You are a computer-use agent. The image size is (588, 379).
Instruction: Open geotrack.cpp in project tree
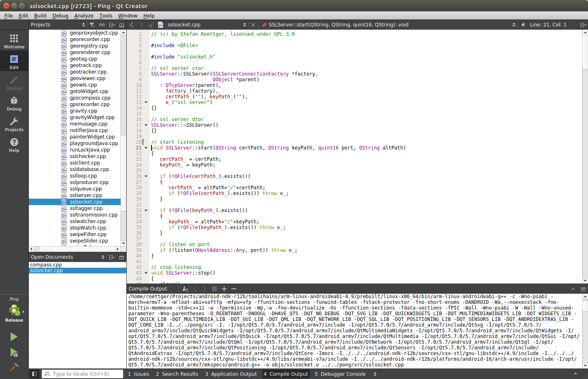pos(86,65)
